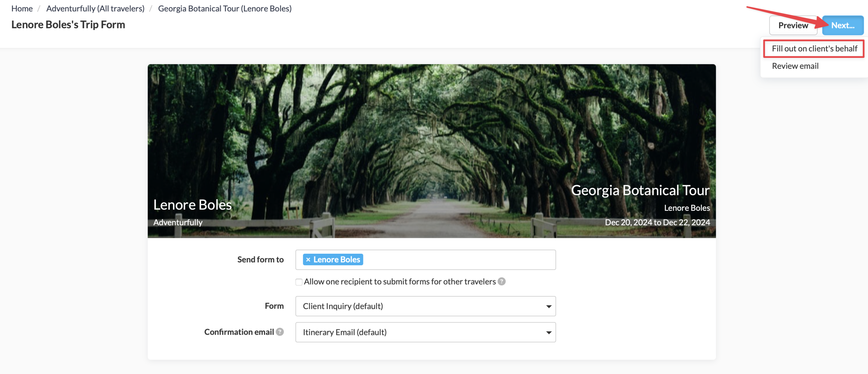Click the blue Next... button
This screenshot has height=374, width=868.
click(x=842, y=25)
